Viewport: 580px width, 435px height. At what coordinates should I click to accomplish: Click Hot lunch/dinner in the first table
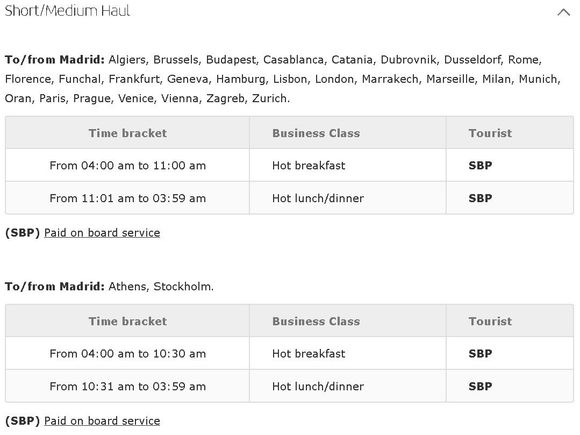[318, 198]
